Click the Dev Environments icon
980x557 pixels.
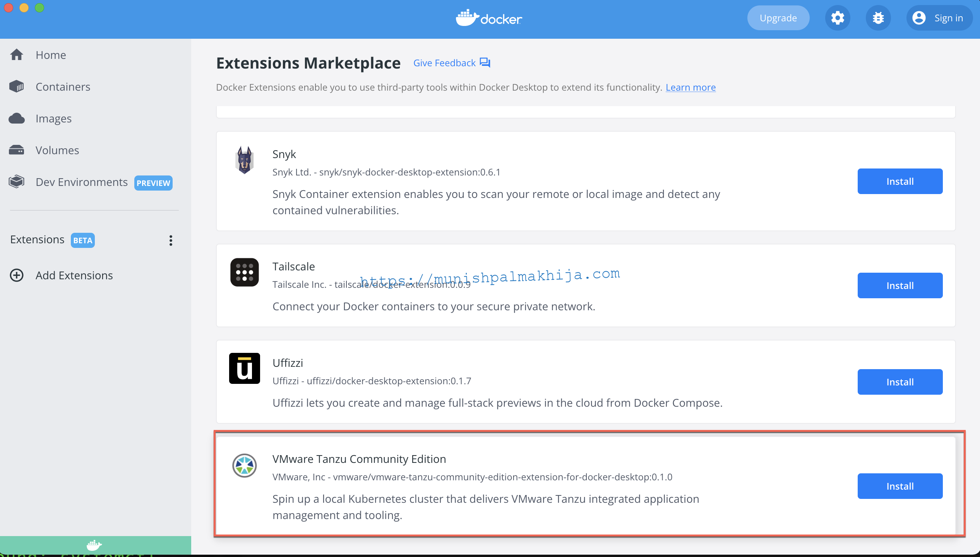[x=17, y=182]
